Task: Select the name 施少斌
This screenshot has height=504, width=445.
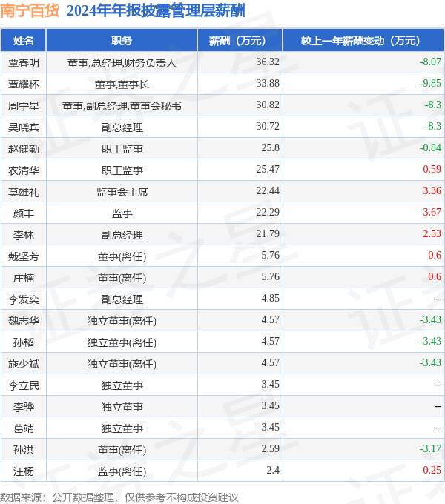Action: (x=24, y=364)
